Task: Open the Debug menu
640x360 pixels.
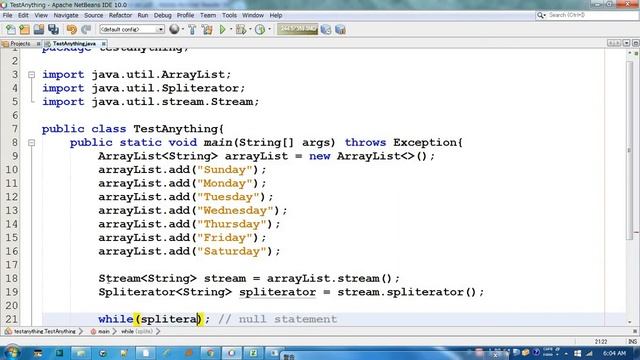Action: [162, 15]
